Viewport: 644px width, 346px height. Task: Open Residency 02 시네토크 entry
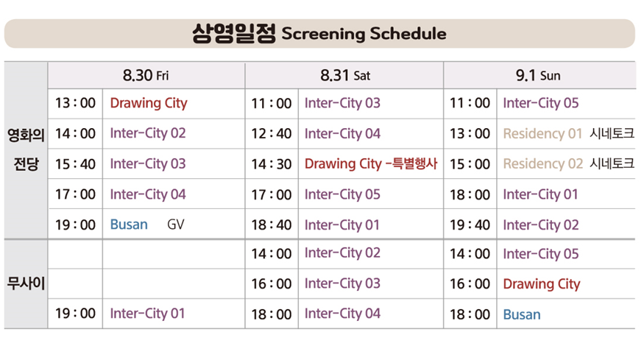pyautogui.click(x=568, y=163)
